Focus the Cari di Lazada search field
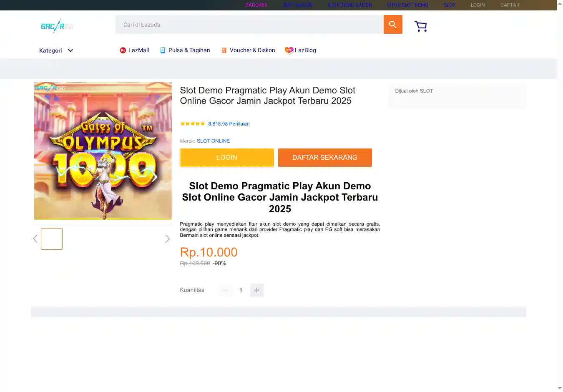This screenshot has width=563, height=392. click(249, 25)
